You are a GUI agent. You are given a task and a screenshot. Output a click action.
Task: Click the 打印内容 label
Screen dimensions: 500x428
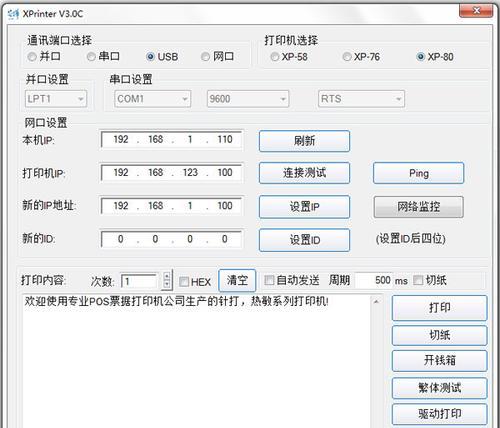pyautogui.click(x=43, y=280)
